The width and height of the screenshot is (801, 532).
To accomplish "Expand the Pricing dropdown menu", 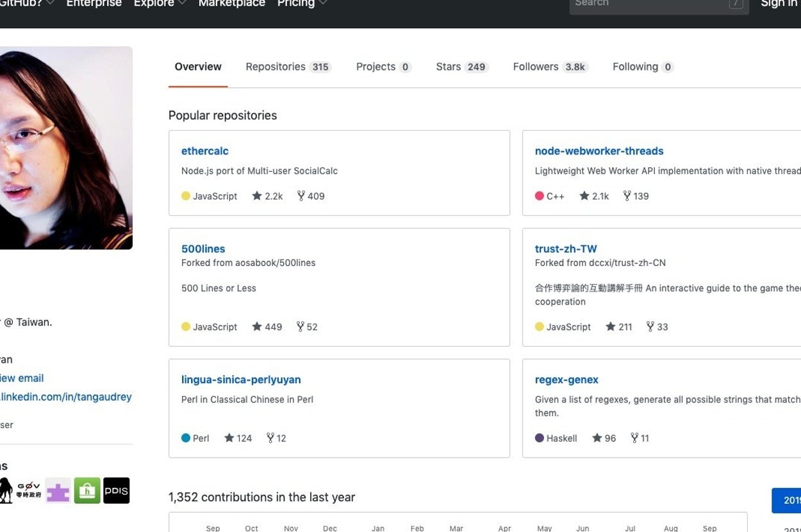I will pyautogui.click(x=302, y=3).
